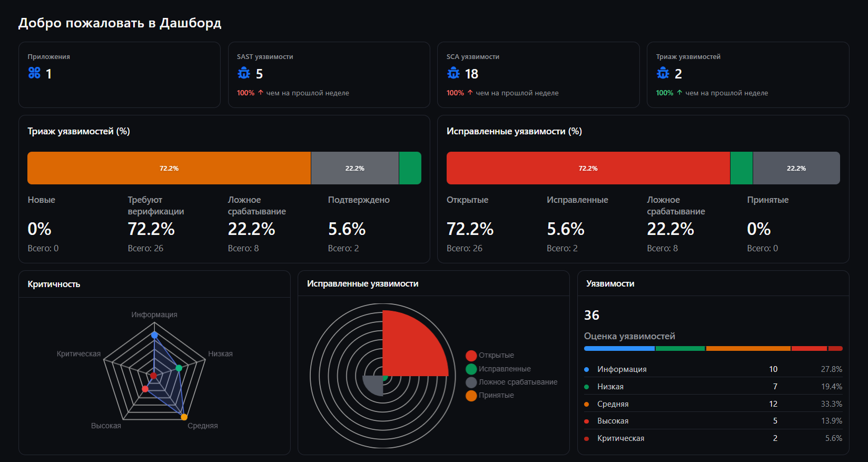Toggle Принятые legend item in chart

[x=490, y=395]
